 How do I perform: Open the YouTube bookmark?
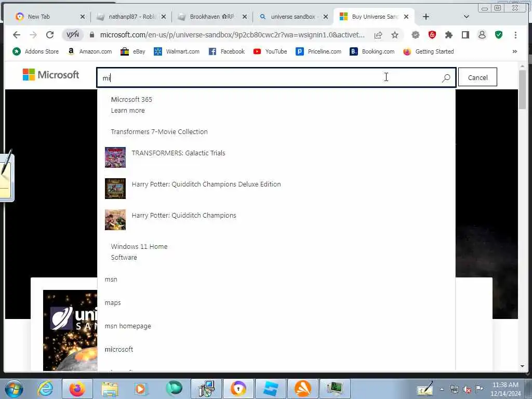tap(270, 51)
